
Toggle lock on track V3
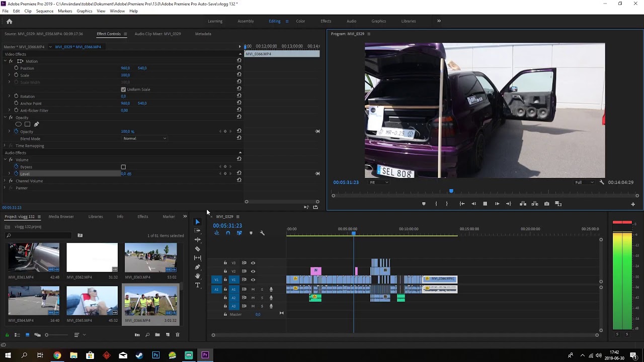[225, 263]
